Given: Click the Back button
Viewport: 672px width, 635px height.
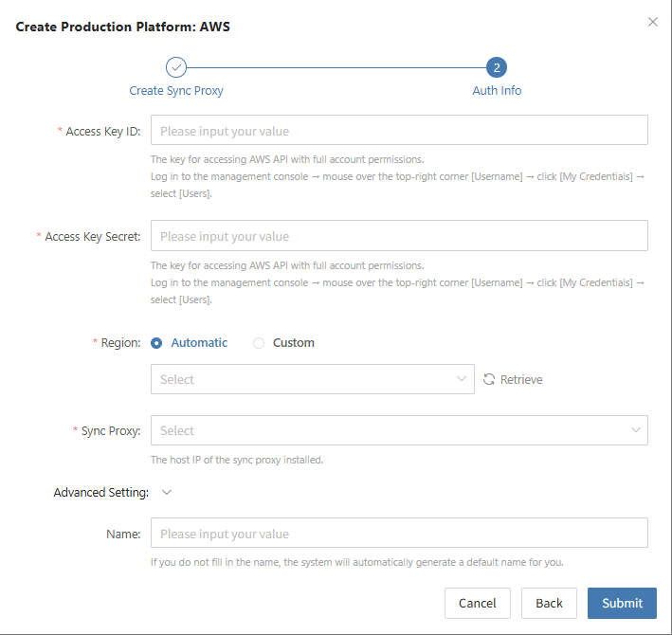Looking at the screenshot, I should coord(549,603).
